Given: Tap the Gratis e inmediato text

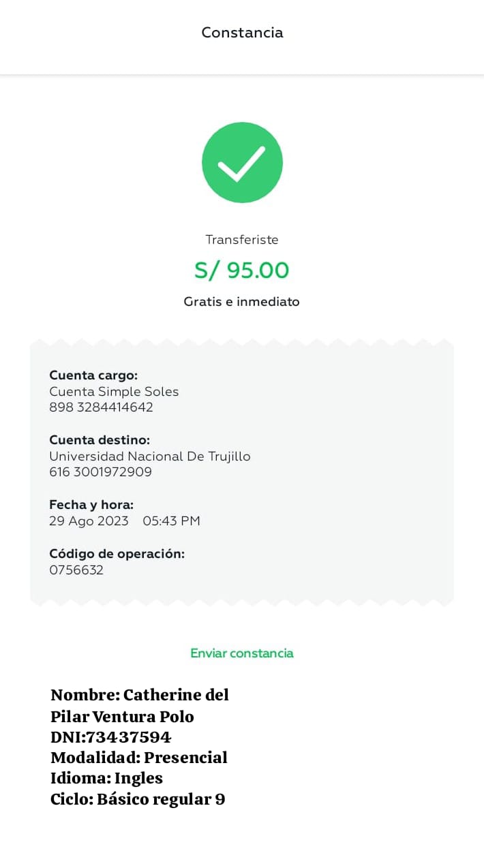Looking at the screenshot, I should click(x=242, y=301).
